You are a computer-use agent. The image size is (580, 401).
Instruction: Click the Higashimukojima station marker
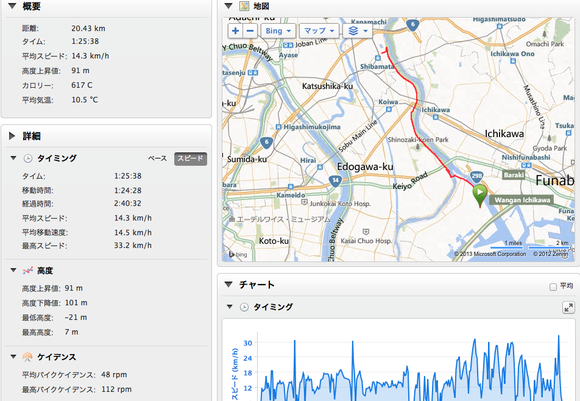[x=279, y=127]
